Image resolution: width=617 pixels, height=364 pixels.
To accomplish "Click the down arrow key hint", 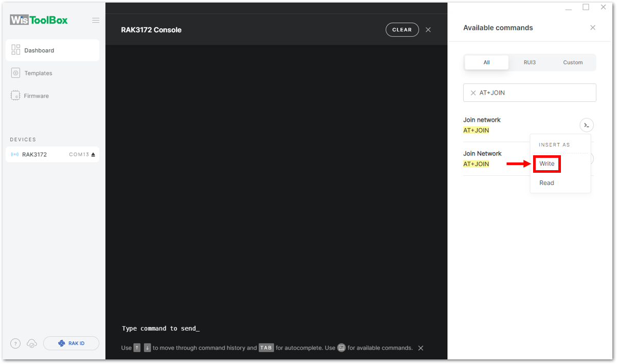I will (147, 348).
